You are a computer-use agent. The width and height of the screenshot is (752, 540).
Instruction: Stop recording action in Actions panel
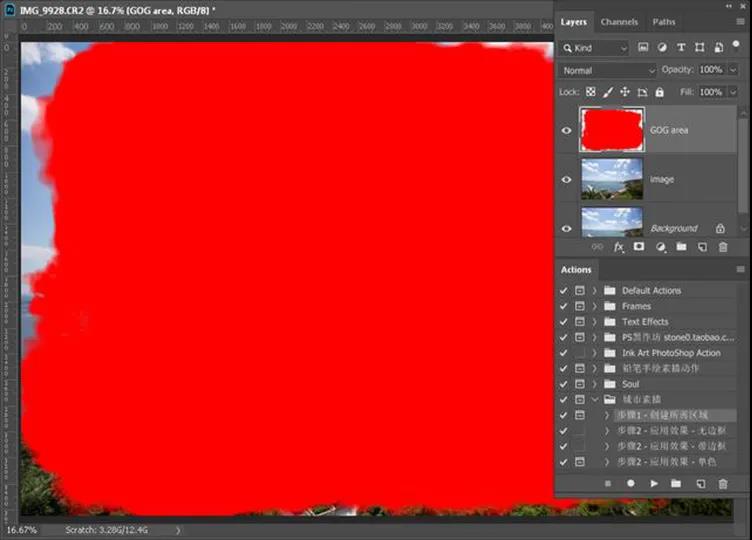608,483
